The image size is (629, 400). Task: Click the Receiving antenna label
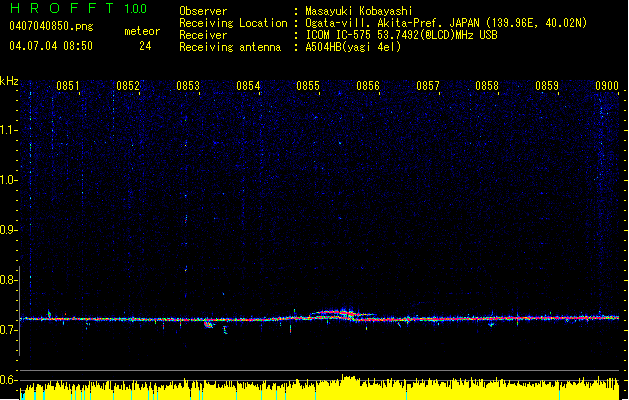coord(230,47)
